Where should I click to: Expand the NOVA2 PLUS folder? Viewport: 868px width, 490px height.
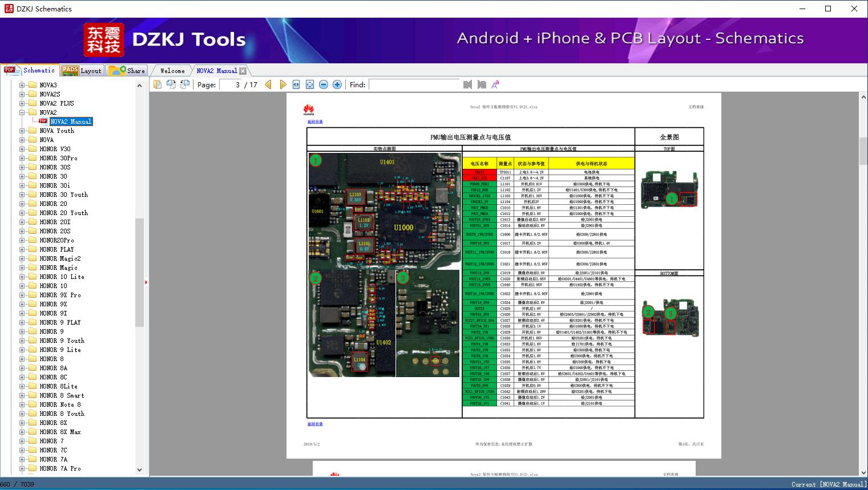coord(22,103)
